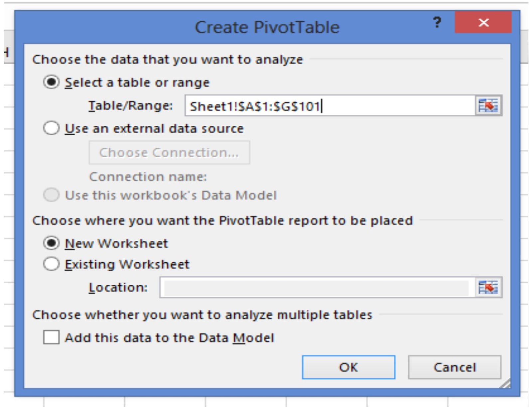Choose 'Use an external data source' radio button
Image resolution: width=532 pixels, height=411 pixels.
[52, 128]
